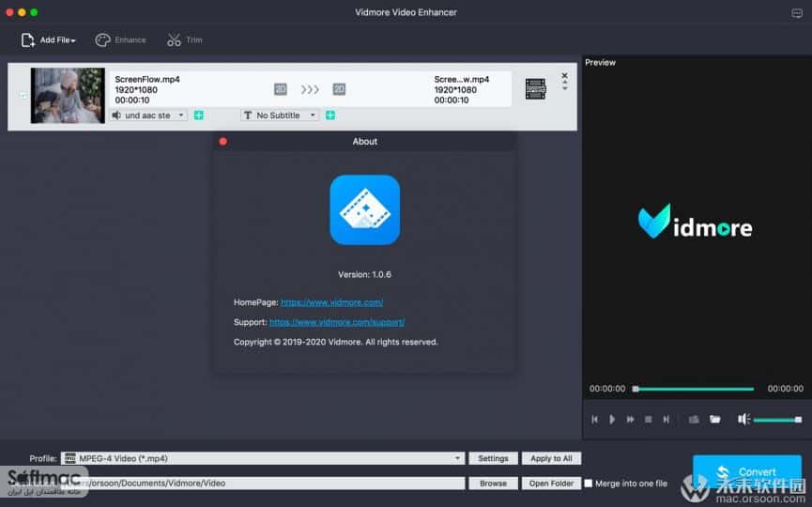Add an audio track with the green plus
This screenshot has height=507, width=812.
click(198, 115)
